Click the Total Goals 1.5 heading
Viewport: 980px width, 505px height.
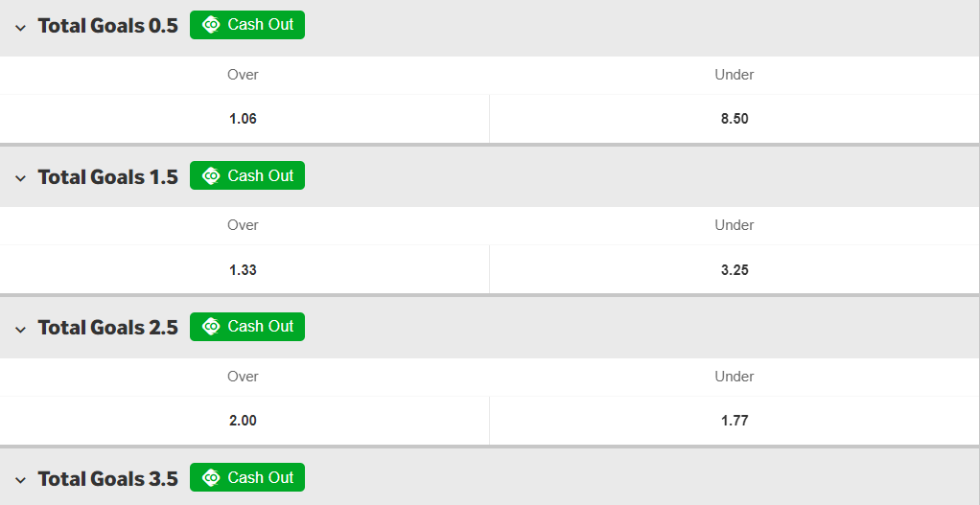pos(108,176)
